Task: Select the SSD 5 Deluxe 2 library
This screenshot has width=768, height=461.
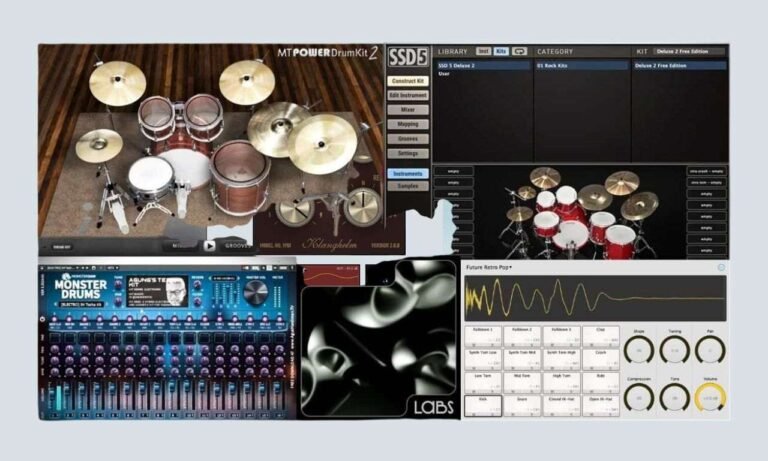Action: coord(482,65)
